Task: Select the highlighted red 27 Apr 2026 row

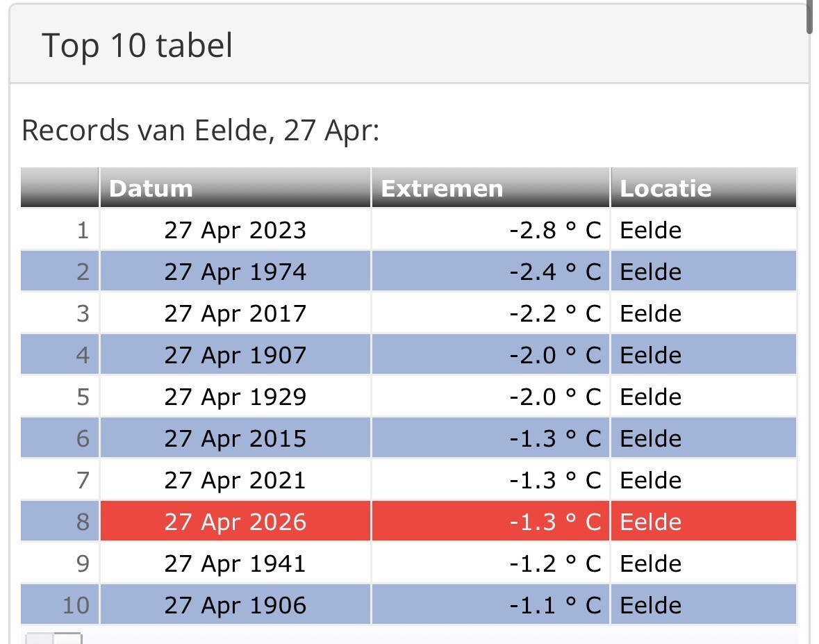Action: point(235,522)
